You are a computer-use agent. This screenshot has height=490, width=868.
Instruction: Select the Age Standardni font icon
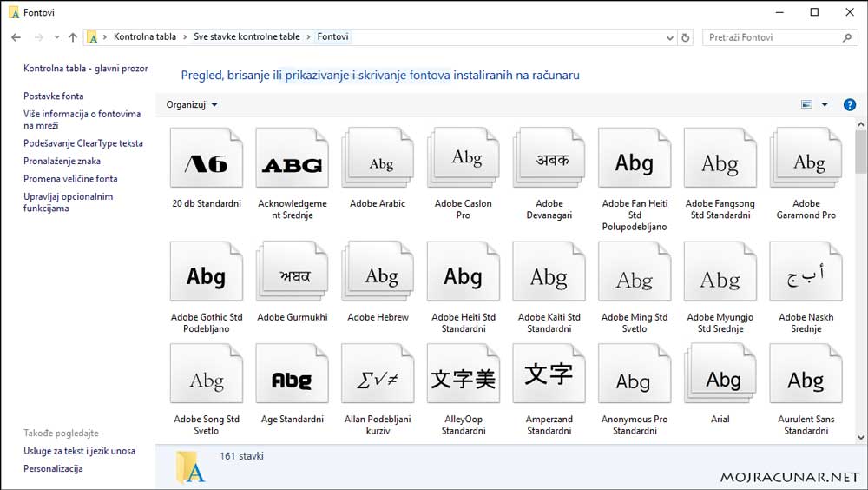[292, 374]
